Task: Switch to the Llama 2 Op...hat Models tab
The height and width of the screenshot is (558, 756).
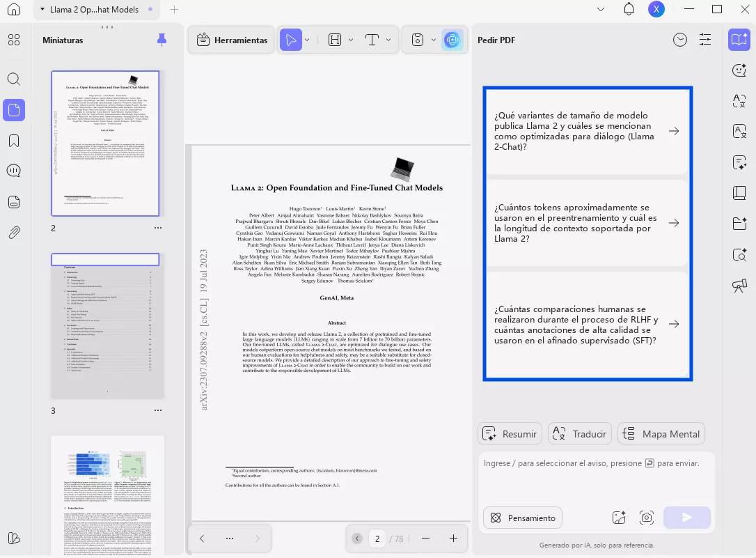Action: point(97,10)
